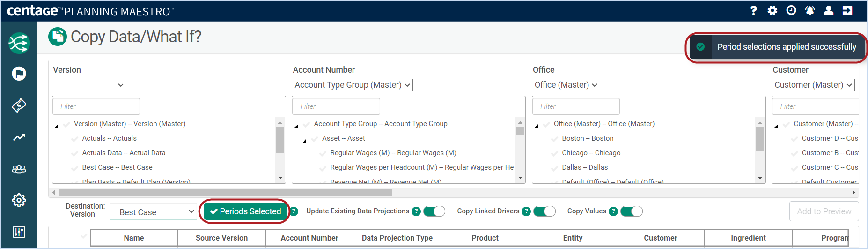Check the Dallas -- Dallas office
This screenshot has height=249, width=868.
pos(554,168)
